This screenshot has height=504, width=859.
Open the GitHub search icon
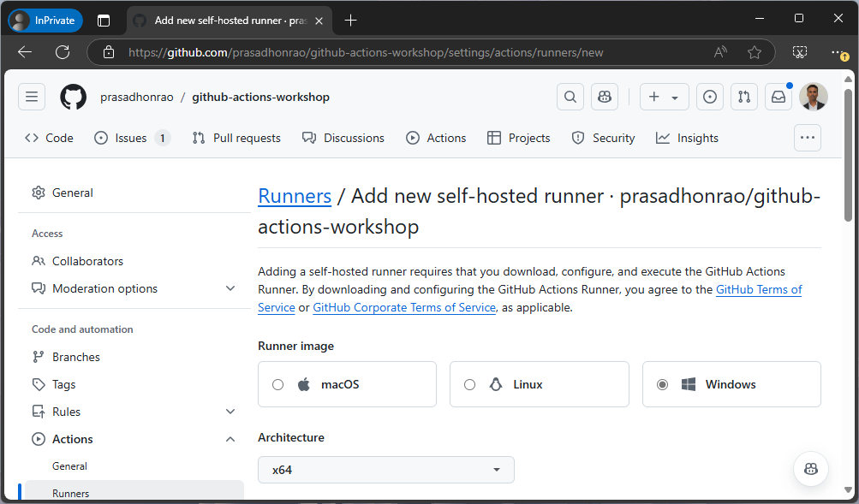point(570,97)
